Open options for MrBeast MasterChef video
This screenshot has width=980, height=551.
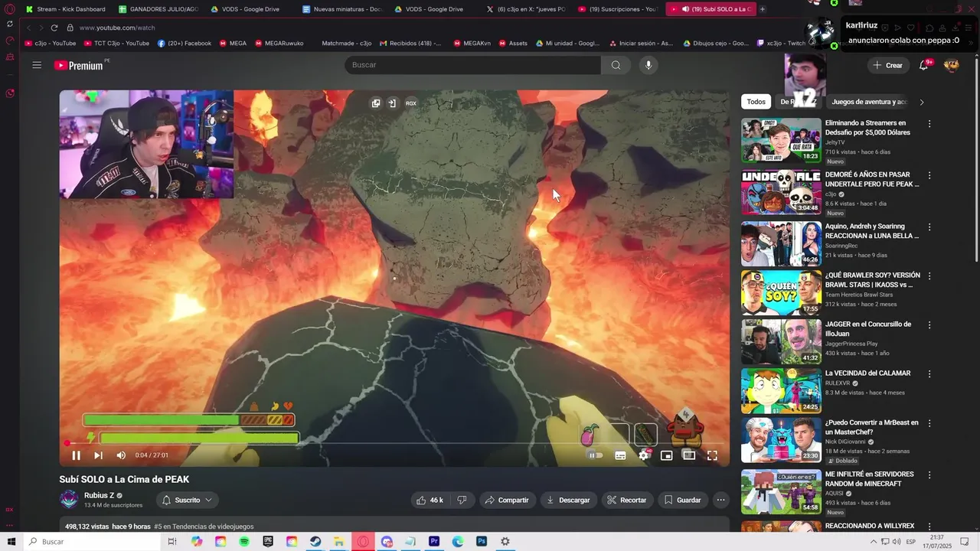(x=929, y=423)
